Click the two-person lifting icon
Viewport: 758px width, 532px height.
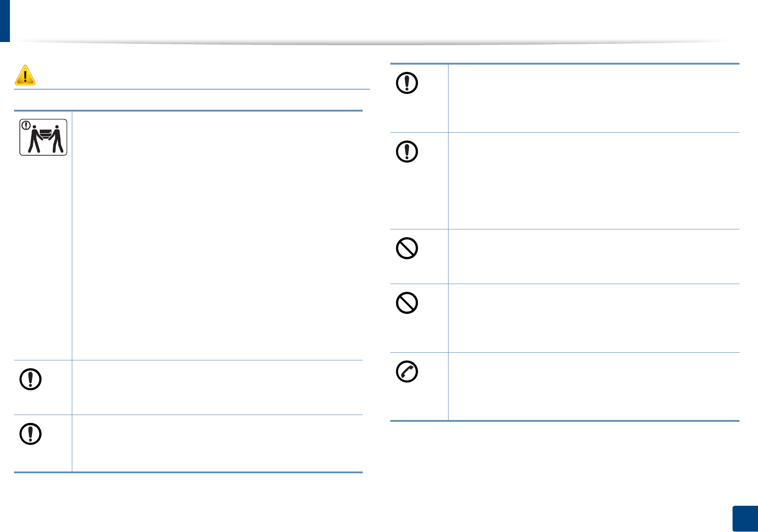coord(43,137)
